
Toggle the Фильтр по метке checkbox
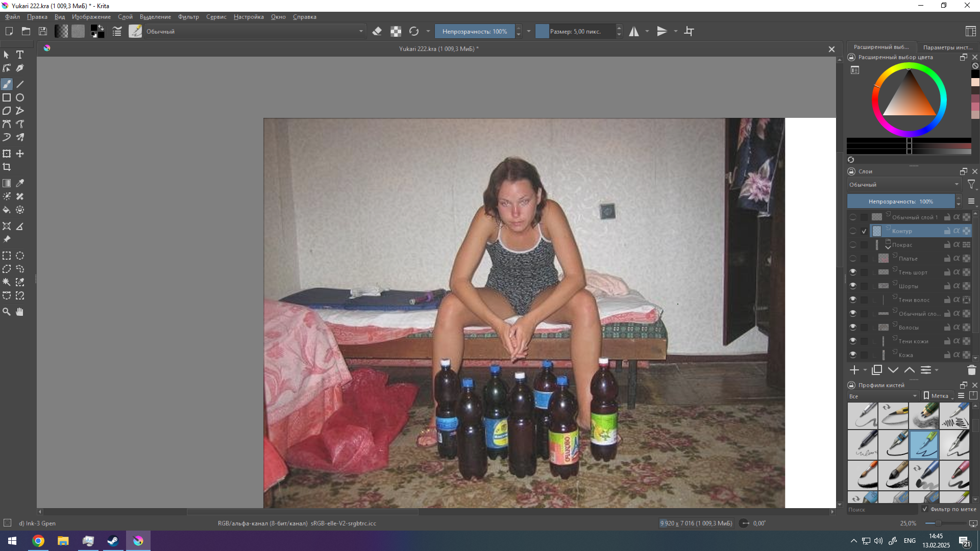click(x=925, y=509)
